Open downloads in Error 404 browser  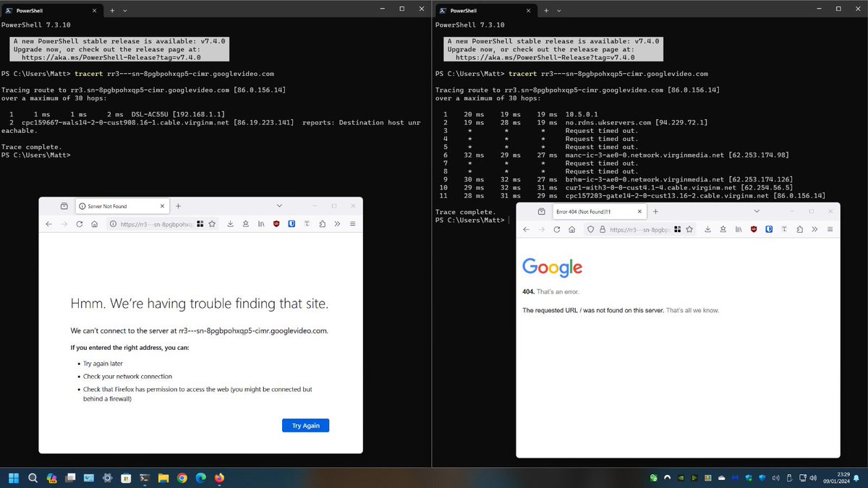pos(707,229)
